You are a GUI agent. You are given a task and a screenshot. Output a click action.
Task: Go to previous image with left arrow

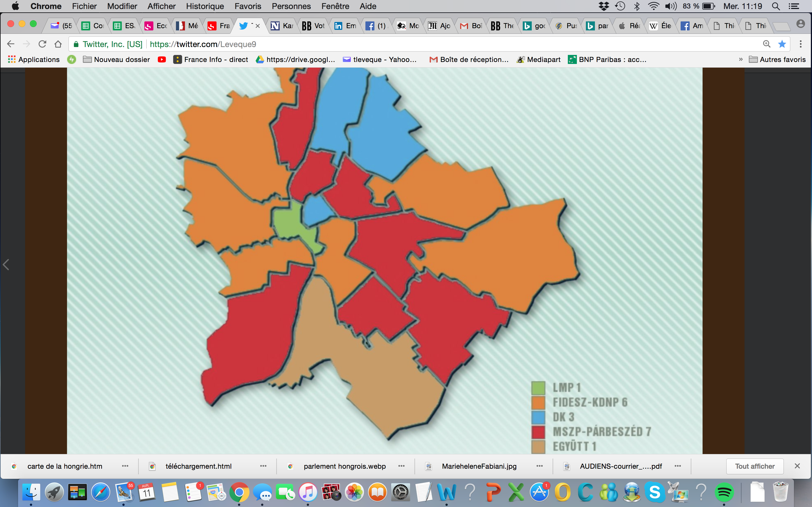click(6, 264)
